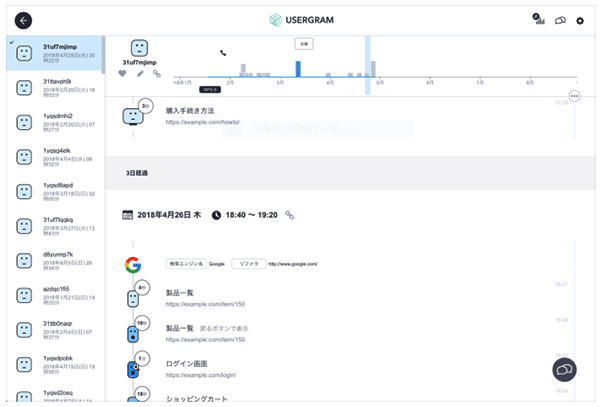This screenshot has width=600, height=407.
Task: Open the 購入手続き方法 page entry
Action: pyautogui.click(x=189, y=110)
